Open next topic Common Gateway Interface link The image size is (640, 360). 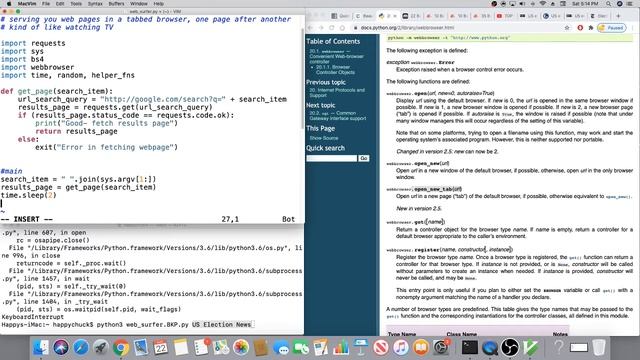[x=338, y=116]
